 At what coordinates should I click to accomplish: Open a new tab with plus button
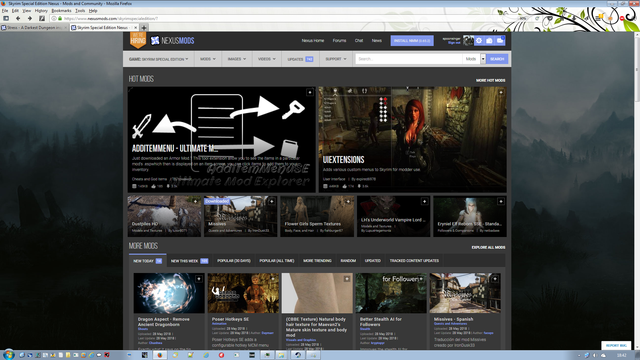tap(144, 28)
